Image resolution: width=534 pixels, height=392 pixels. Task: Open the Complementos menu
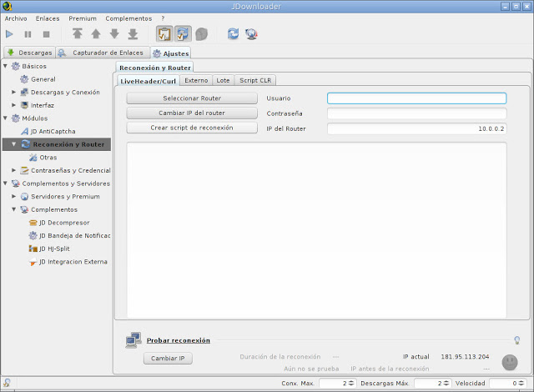click(128, 18)
